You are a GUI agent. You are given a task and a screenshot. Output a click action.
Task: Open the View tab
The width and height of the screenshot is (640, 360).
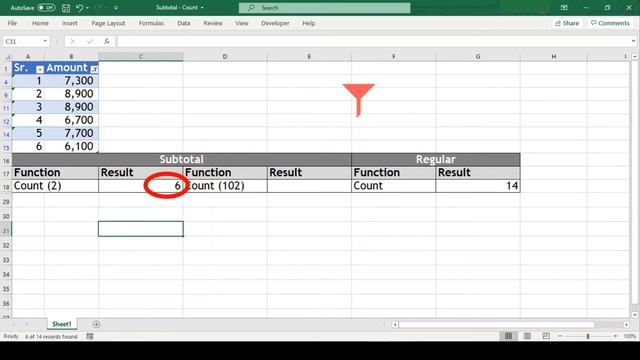(242, 23)
